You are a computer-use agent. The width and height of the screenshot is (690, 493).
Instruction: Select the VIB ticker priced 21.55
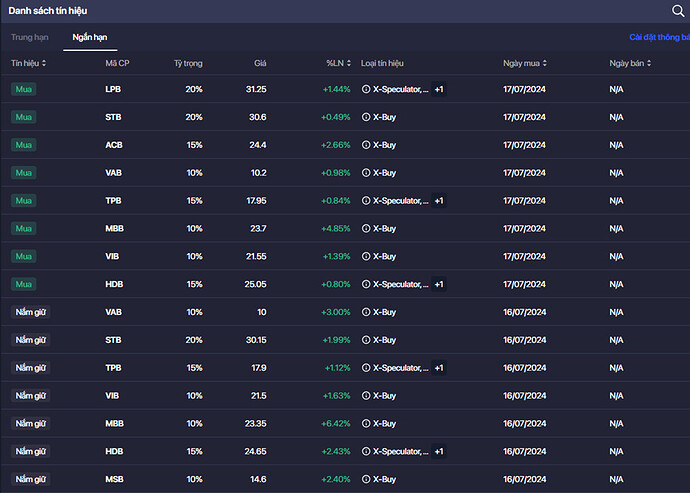click(x=113, y=256)
